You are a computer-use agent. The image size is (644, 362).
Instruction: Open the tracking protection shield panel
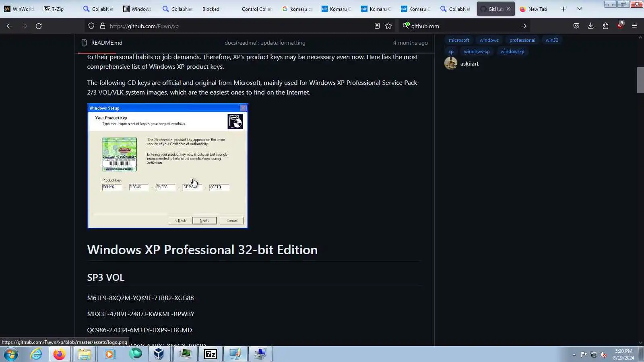click(x=91, y=26)
